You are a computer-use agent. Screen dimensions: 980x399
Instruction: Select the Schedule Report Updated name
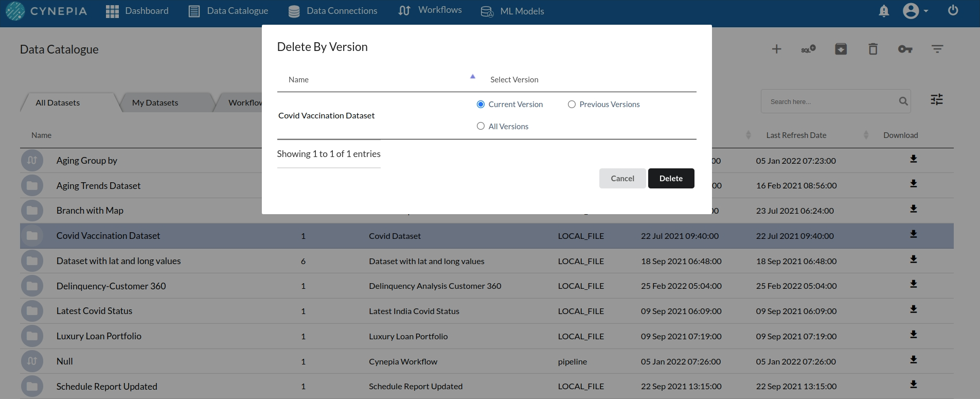106,386
